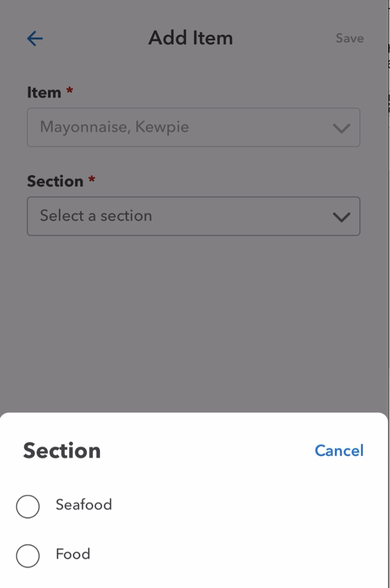Click the Add Item page title
This screenshot has height=588, width=390.
click(x=190, y=38)
